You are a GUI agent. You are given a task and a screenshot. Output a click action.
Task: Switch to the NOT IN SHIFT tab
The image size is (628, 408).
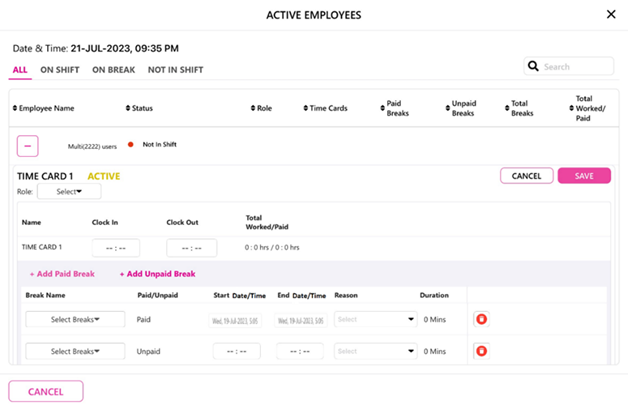point(175,70)
